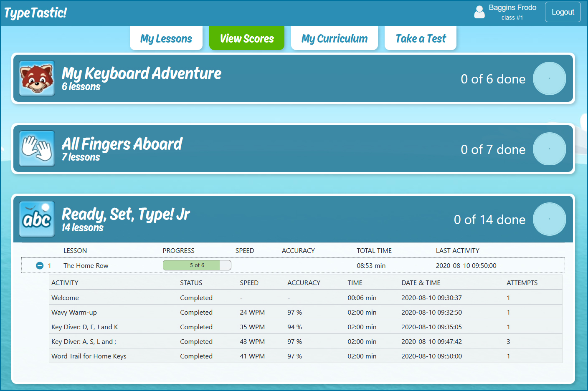The image size is (588, 391).
Task: Select the Take a Test tab
Action: [421, 38]
